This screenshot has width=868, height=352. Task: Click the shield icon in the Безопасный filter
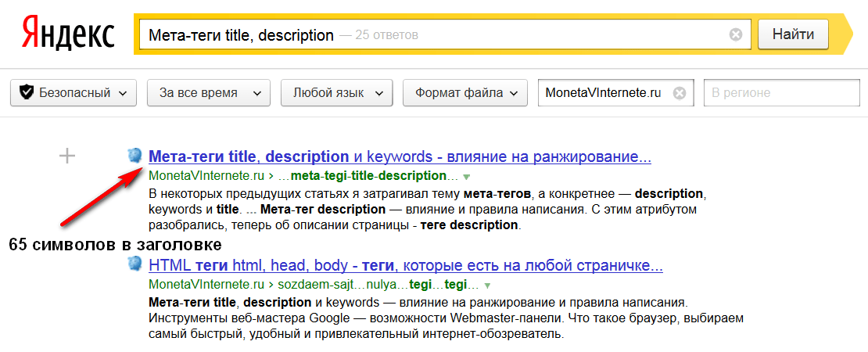(x=27, y=93)
